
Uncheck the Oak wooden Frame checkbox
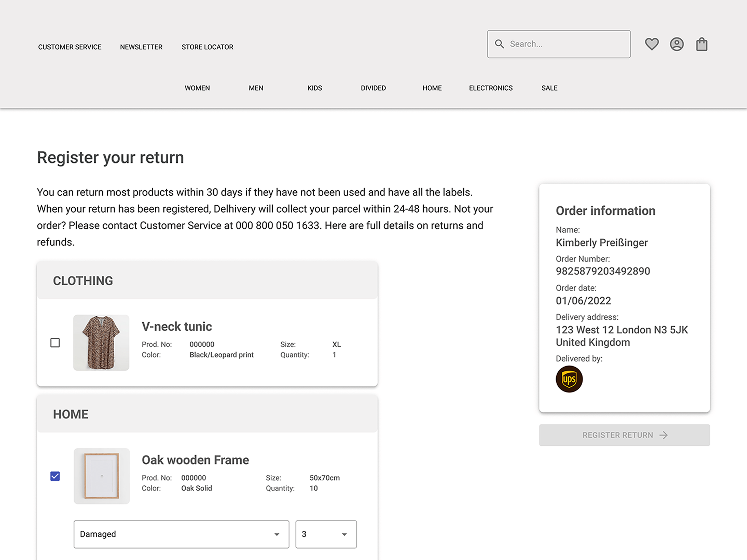pos(55,476)
